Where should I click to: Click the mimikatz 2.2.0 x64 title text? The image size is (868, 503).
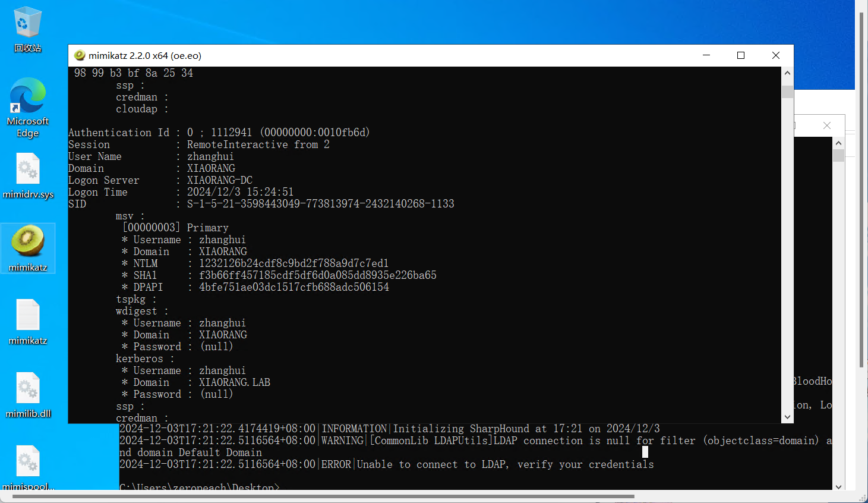click(x=145, y=55)
